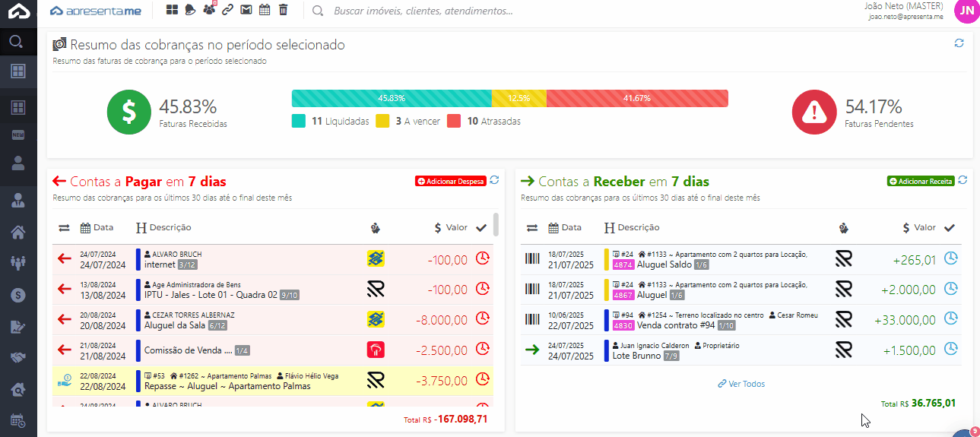Mark the internet expense clock status
980x437 pixels.
[482, 258]
